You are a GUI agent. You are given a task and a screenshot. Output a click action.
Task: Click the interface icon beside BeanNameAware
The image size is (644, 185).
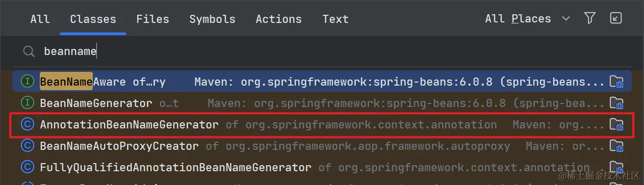click(27, 82)
